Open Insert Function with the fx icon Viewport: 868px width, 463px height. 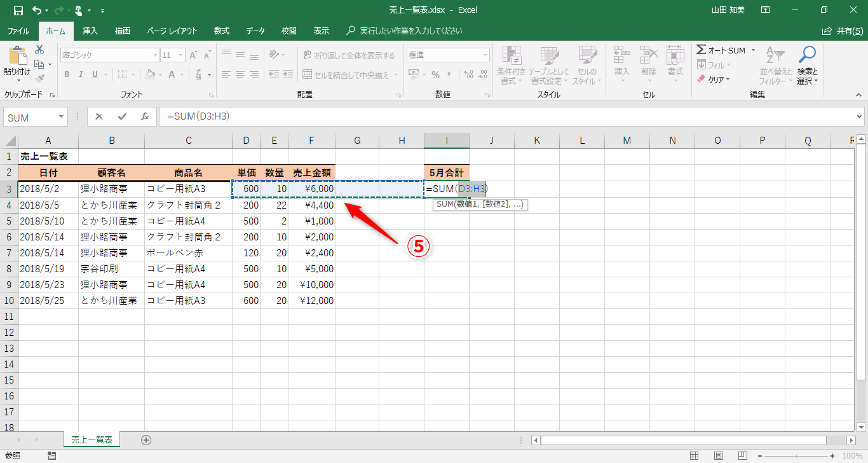pyautogui.click(x=145, y=116)
